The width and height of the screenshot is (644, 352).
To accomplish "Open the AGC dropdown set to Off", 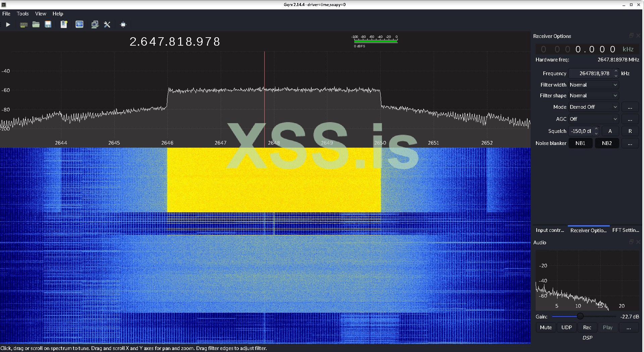I will [593, 119].
